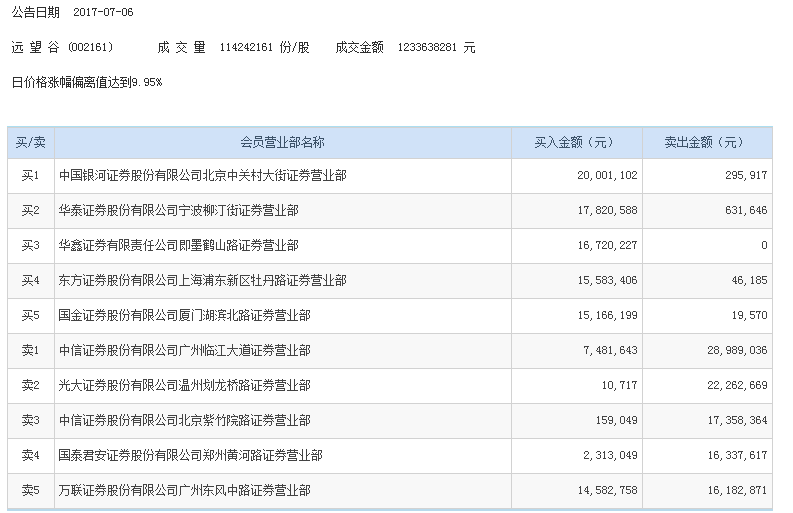Click the 买/卖 column header
The width and height of the screenshot is (793, 513).
pyautogui.click(x=31, y=143)
